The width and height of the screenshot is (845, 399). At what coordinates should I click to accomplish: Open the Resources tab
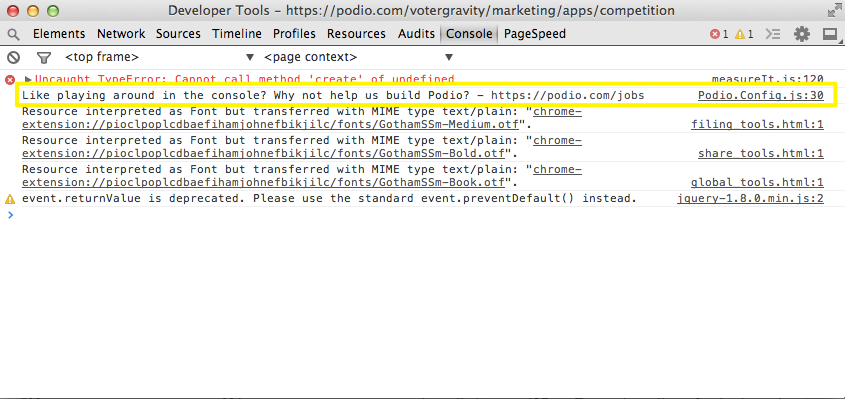click(x=356, y=34)
